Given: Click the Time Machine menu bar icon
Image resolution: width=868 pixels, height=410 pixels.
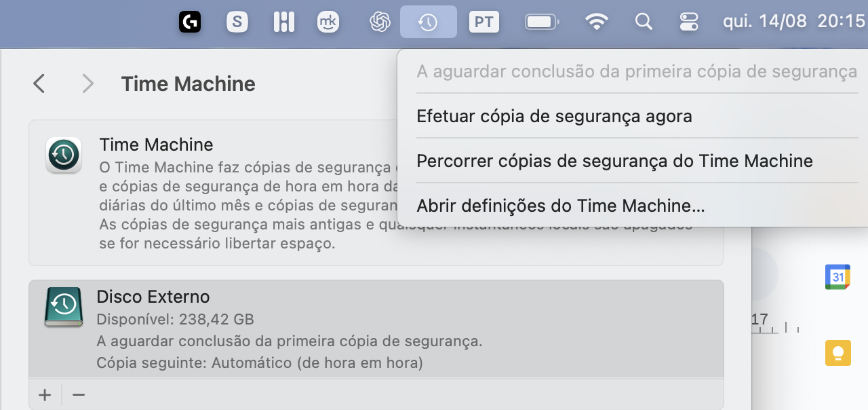Looking at the screenshot, I should 428,22.
